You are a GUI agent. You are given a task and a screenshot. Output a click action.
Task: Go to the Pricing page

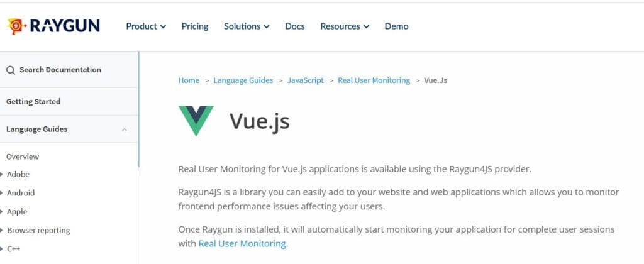(x=195, y=26)
